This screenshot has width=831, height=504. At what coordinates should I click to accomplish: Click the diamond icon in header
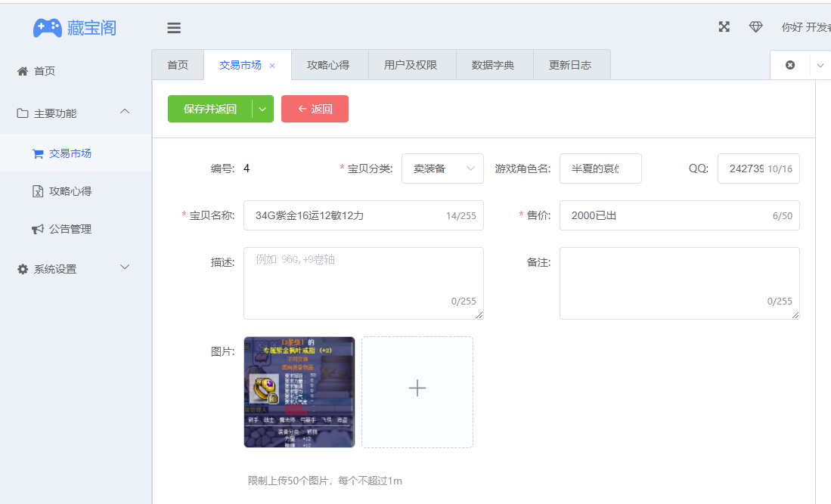point(755,27)
